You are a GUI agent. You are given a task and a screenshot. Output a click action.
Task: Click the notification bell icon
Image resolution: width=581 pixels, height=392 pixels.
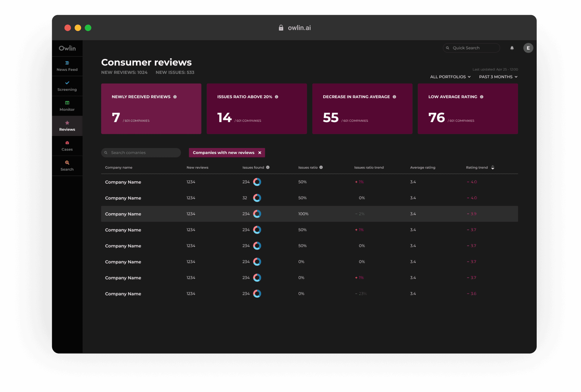[512, 48]
